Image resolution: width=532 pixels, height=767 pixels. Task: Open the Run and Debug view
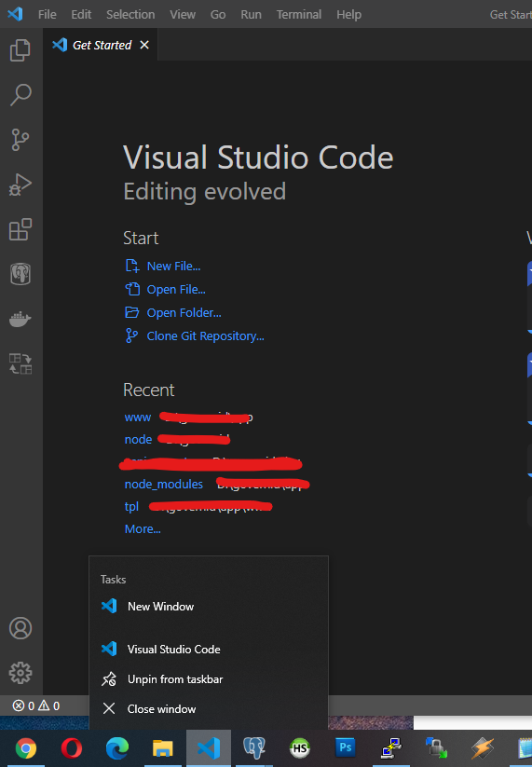point(20,185)
